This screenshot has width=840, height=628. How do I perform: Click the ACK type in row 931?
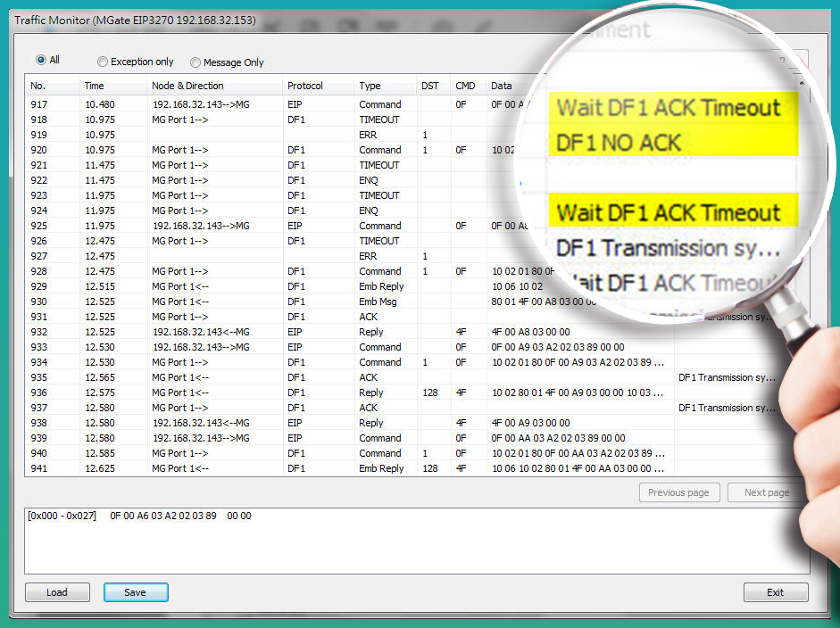368,317
